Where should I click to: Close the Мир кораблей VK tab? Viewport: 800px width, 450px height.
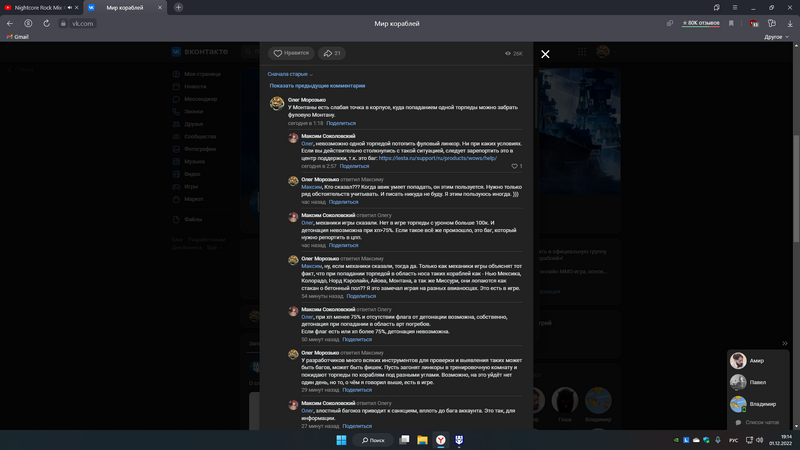tap(160, 8)
